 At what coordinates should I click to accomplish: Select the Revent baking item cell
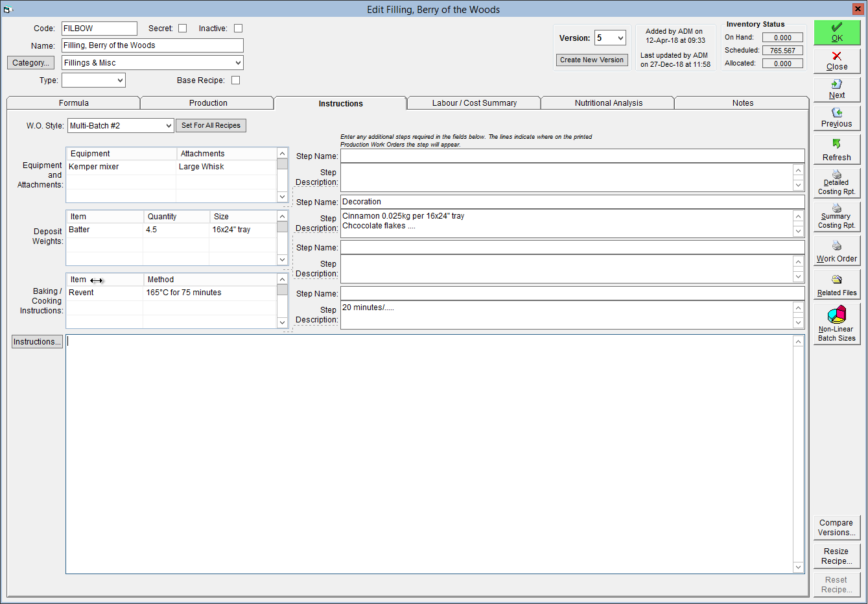pyautogui.click(x=104, y=293)
